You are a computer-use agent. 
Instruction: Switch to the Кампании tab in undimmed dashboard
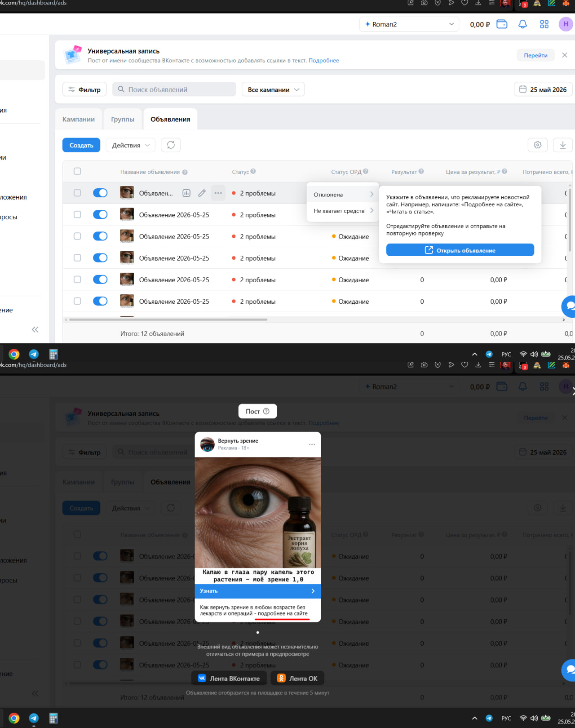click(79, 119)
